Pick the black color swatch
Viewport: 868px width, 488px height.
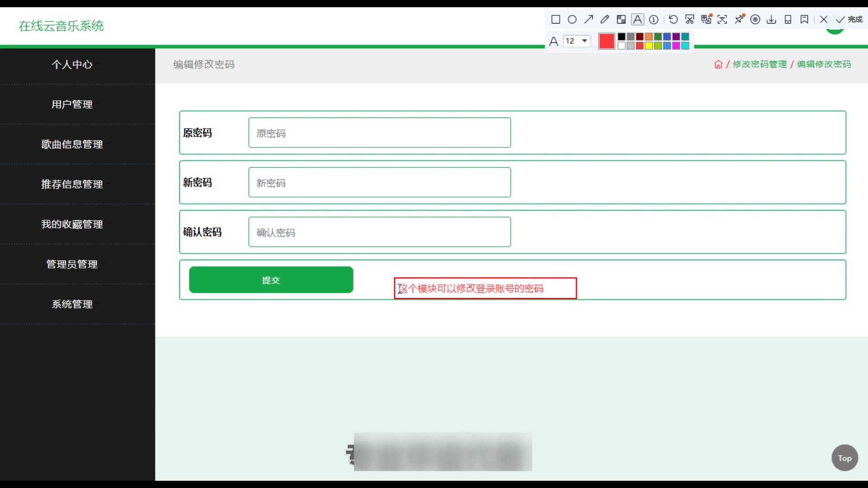coord(622,37)
